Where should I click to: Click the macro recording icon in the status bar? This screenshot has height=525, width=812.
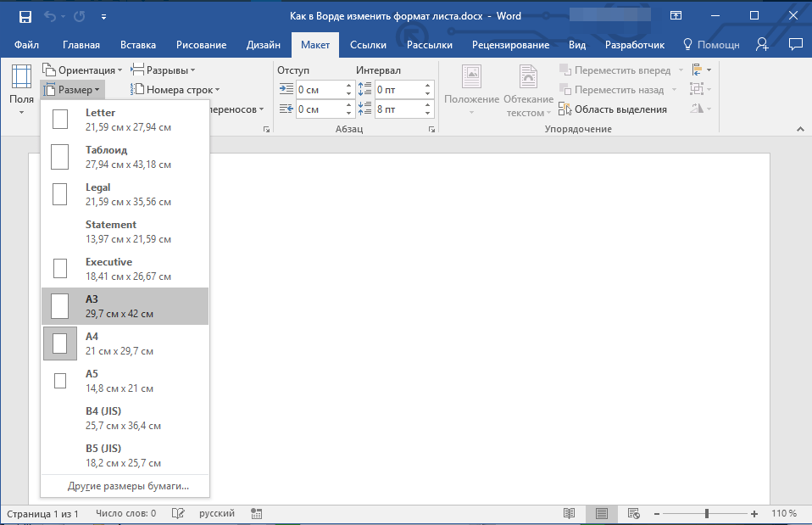point(256,513)
